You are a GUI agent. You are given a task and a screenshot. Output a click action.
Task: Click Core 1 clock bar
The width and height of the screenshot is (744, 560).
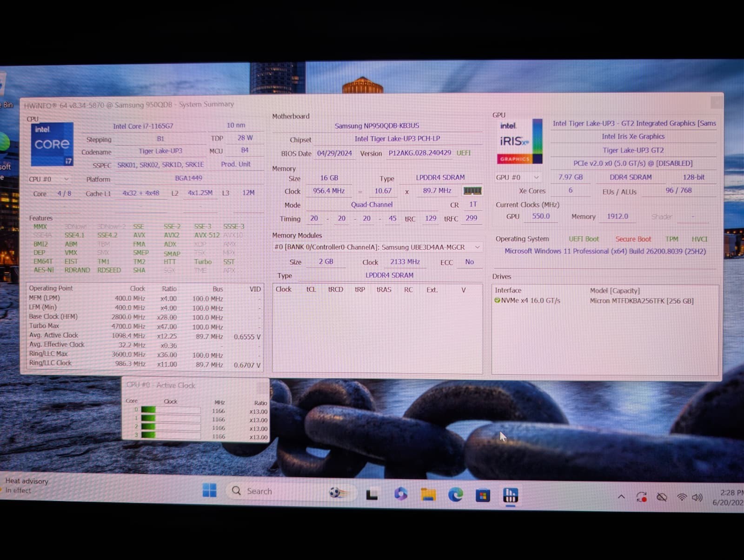click(x=171, y=418)
